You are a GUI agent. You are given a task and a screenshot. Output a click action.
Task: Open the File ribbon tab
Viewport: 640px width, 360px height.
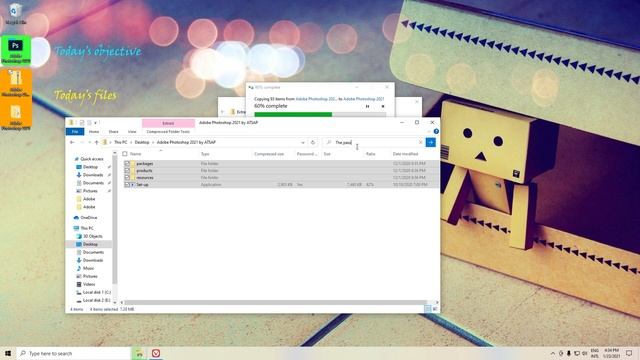click(75, 131)
